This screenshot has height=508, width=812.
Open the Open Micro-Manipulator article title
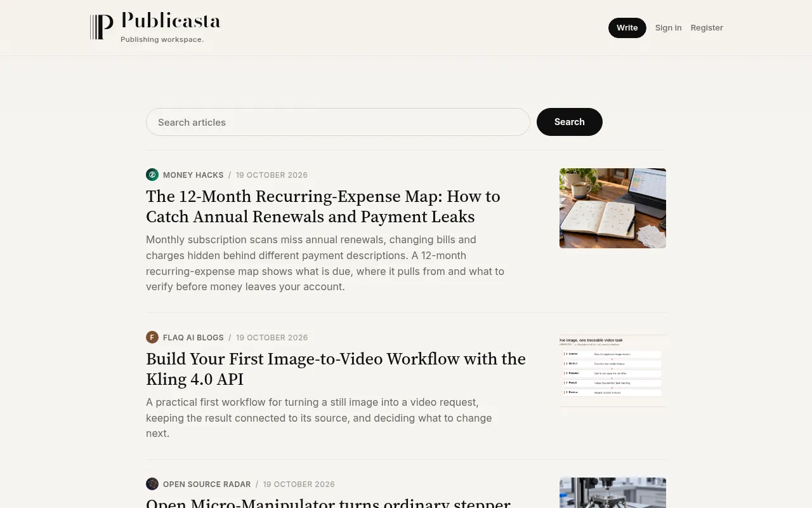coord(328,502)
